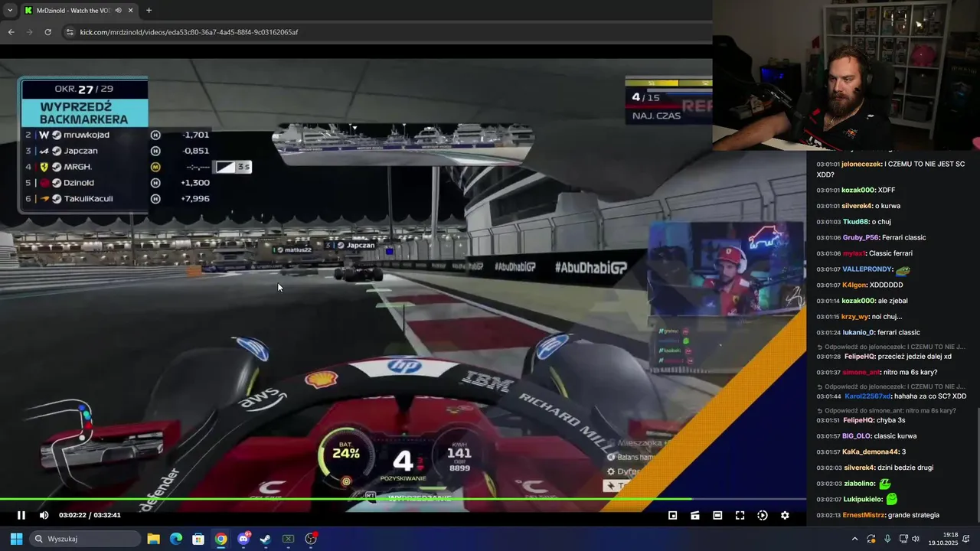This screenshot has height=551, width=980.
Task: Open File Explorer from taskbar
Action: (153, 539)
